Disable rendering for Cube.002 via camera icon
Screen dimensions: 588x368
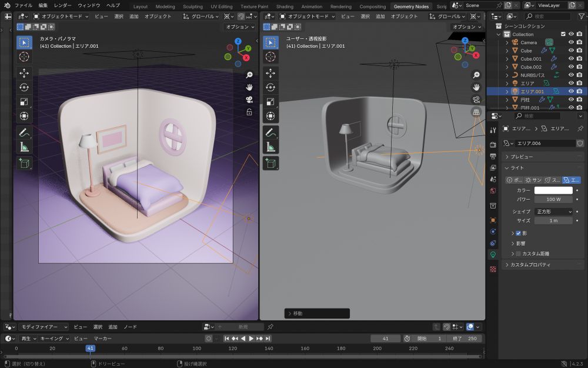579,67
